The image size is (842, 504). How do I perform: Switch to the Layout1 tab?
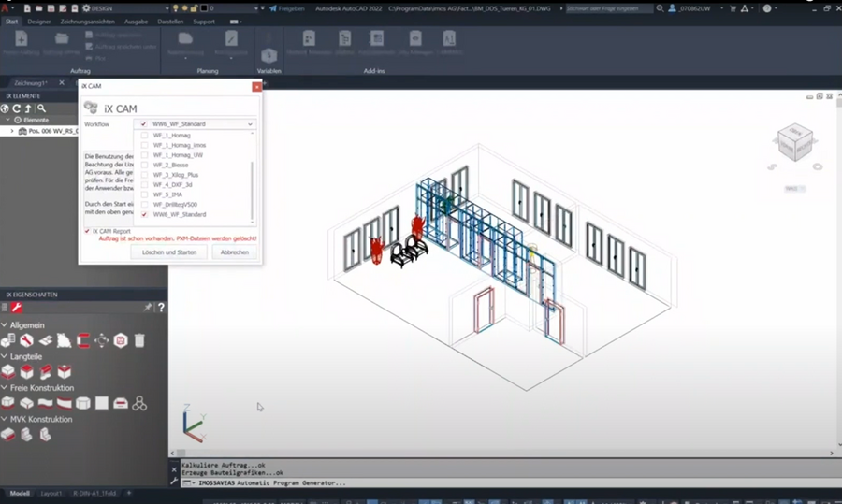51,493
